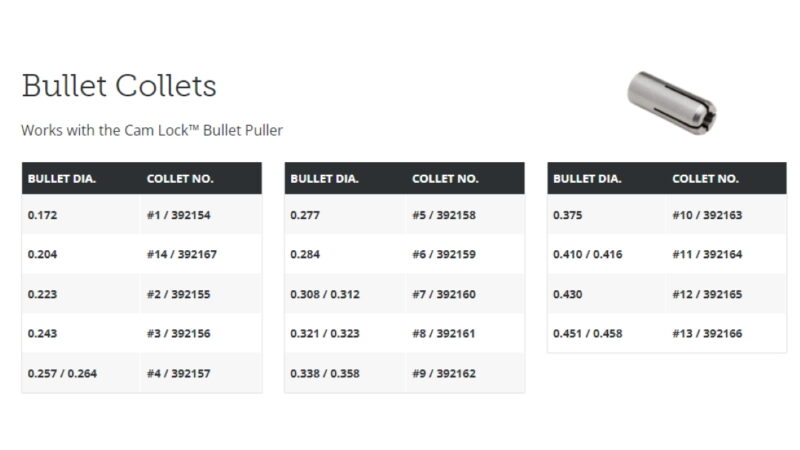This screenshot has width=800, height=450.
Task: Click the third table's COLLET NO. header
Action: tap(705, 179)
